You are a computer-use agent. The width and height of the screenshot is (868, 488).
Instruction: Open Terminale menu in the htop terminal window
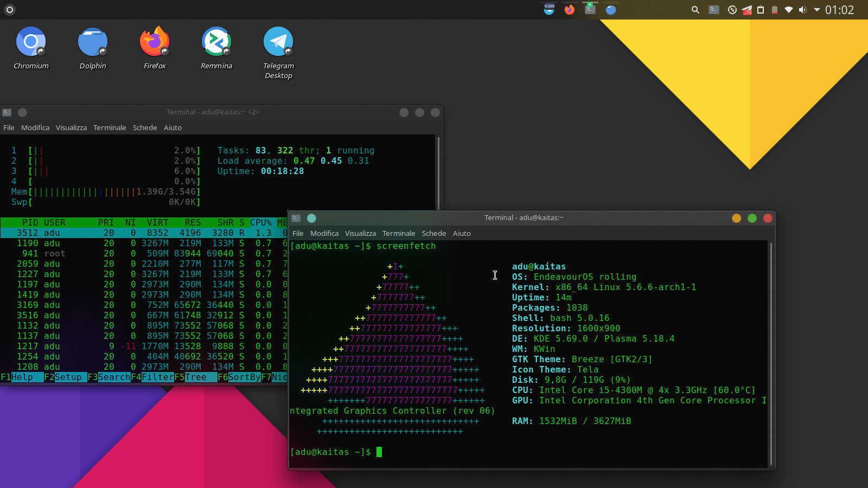coord(110,127)
